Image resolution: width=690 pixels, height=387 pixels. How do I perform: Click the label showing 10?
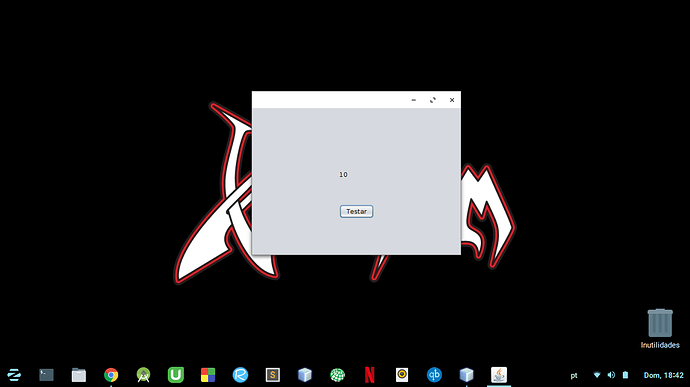343,174
